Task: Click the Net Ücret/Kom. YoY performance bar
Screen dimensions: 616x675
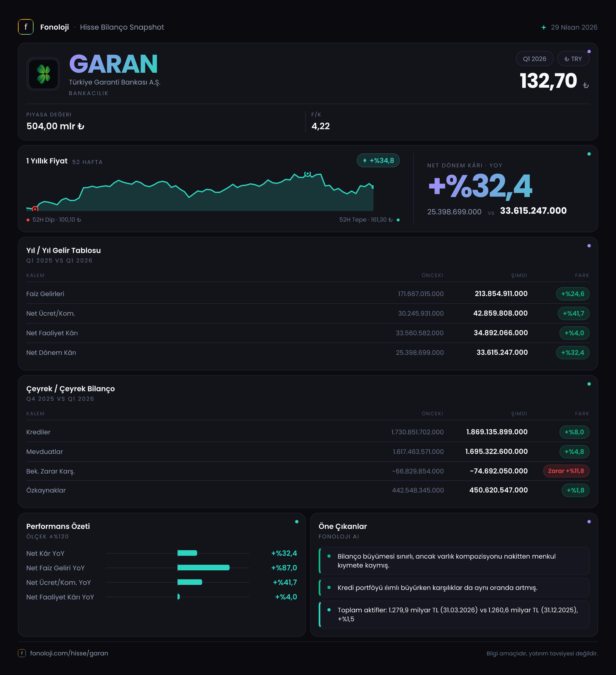Action: (x=190, y=582)
